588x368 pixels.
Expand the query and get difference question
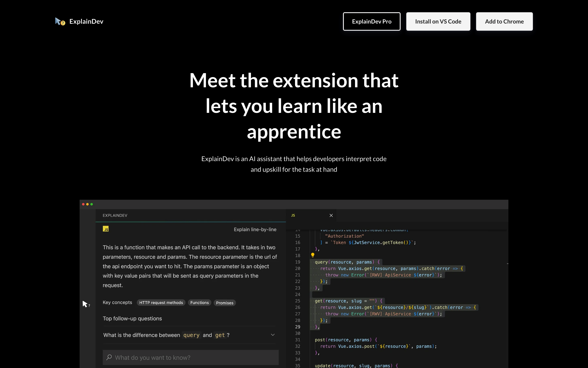point(189,335)
